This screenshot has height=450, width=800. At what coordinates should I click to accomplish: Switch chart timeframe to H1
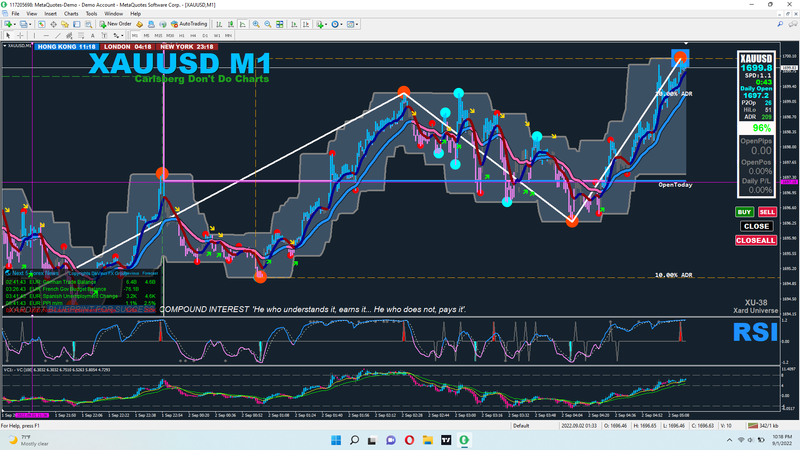point(181,36)
